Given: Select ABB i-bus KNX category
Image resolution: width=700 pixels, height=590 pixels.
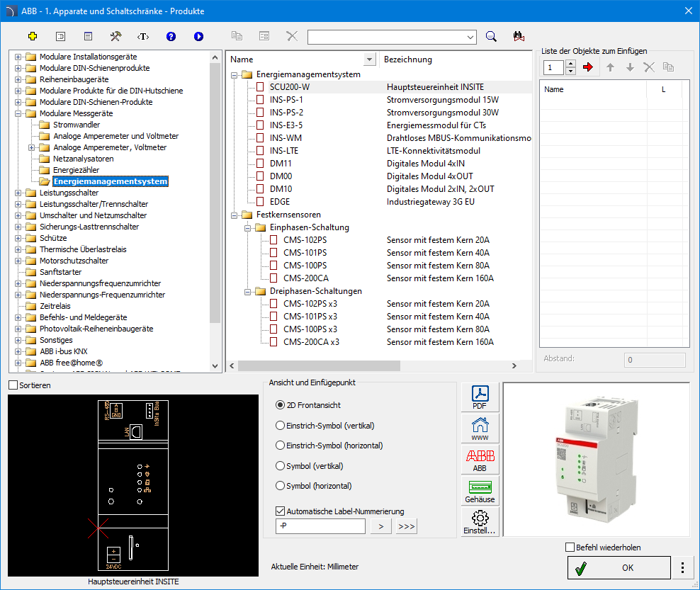Looking at the screenshot, I should pos(63,351).
